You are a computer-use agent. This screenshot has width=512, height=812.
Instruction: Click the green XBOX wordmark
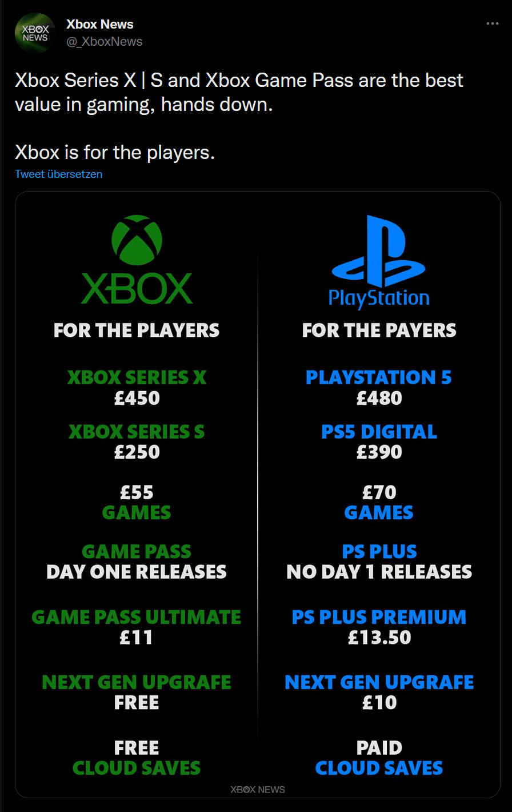(137, 288)
